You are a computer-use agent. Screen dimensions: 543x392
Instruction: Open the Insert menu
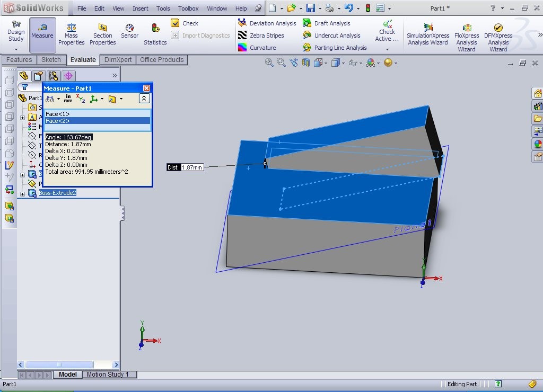[140, 8]
